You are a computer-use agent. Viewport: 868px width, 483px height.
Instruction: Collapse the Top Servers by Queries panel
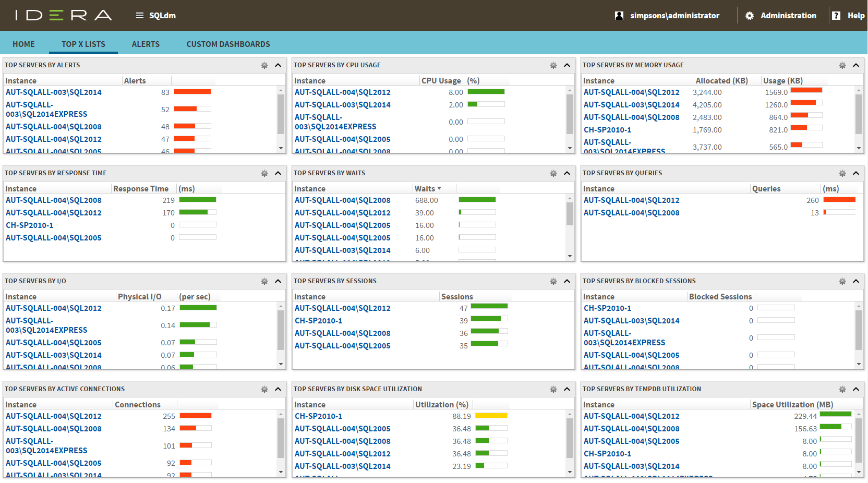pos(856,173)
